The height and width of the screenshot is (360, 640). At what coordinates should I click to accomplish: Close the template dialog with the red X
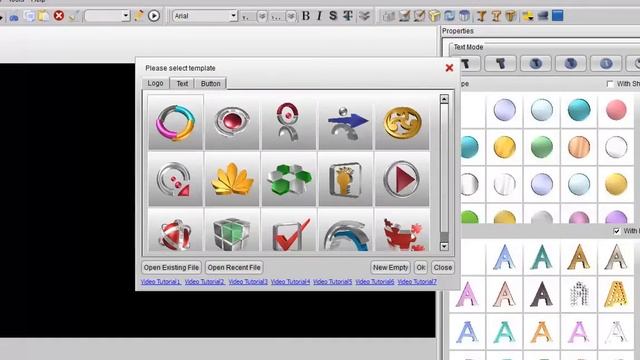(x=449, y=68)
